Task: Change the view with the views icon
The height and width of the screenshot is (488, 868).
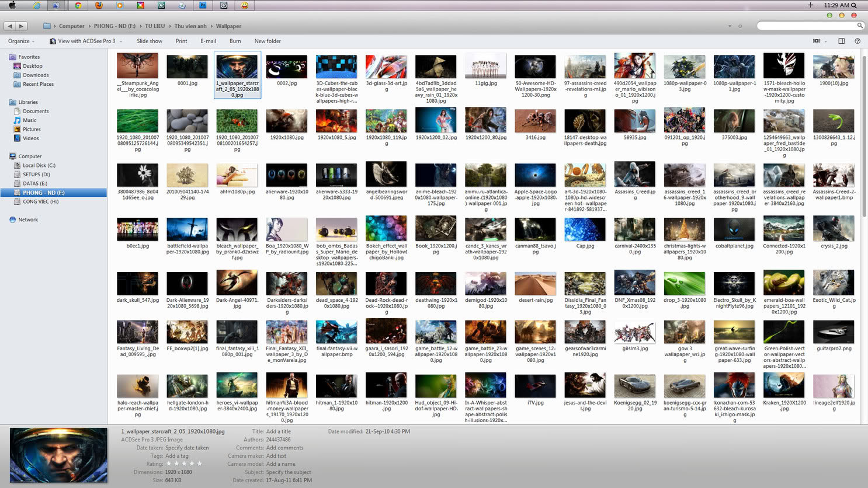Action: coord(817,41)
